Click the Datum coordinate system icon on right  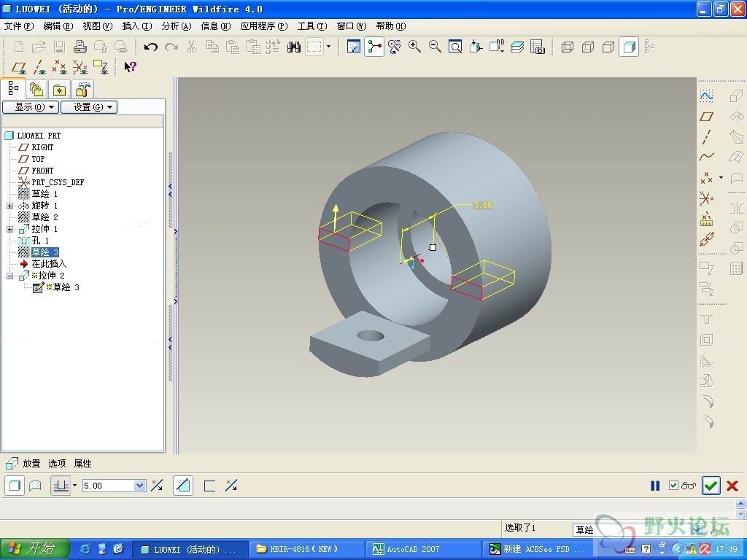tap(706, 198)
